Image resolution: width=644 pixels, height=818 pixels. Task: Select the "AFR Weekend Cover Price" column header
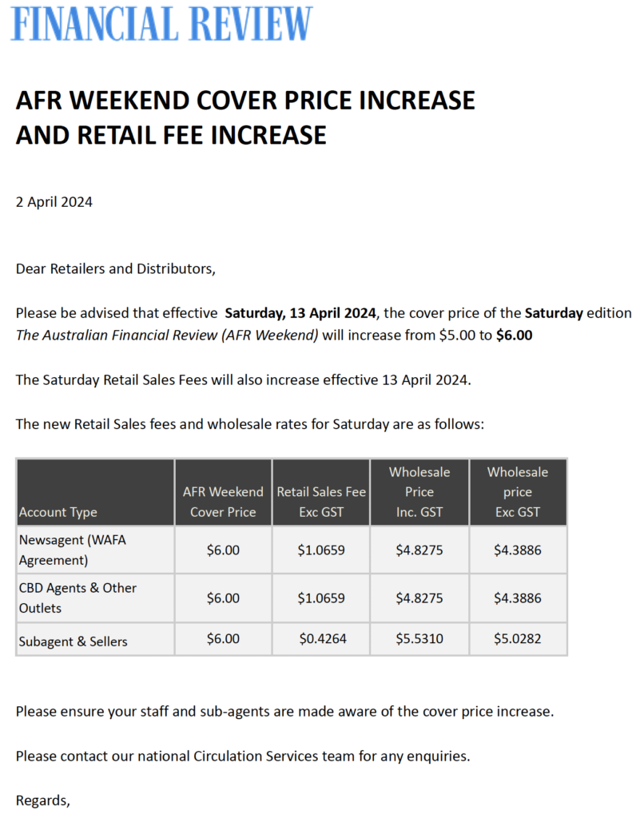point(223,502)
